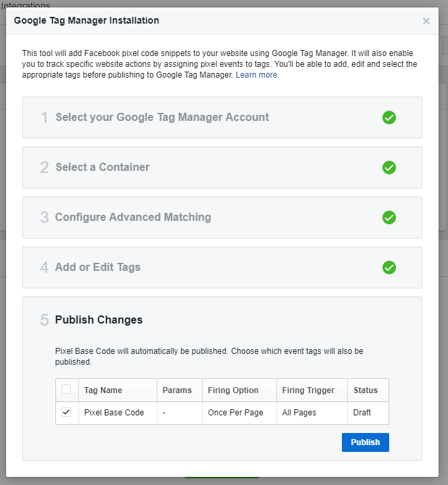Viewport: 448px width, 485px height.
Task: Uncheck the Pixel Base Code checkbox
Action: coord(66,412)
